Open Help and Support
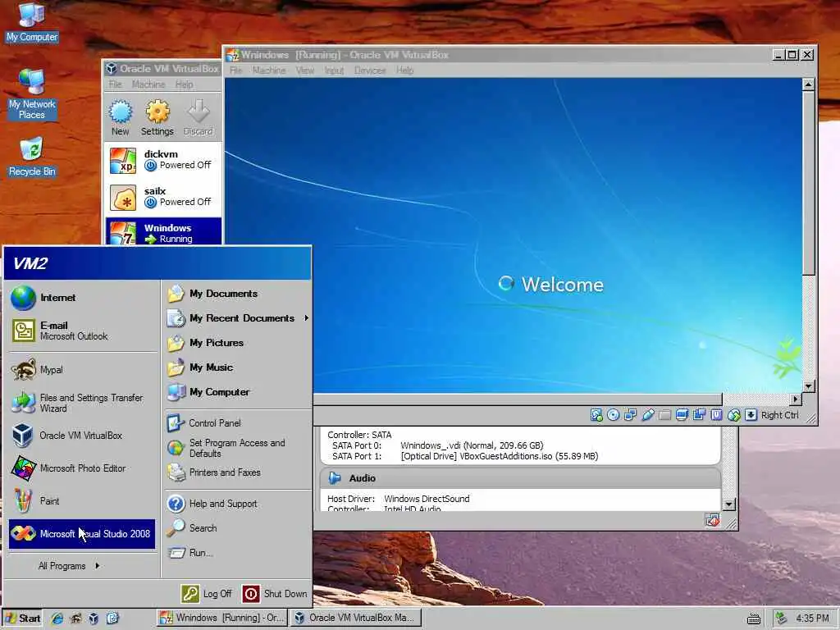Screen dimensions: 840x630 pyautogui.click(x=238, y=504)
